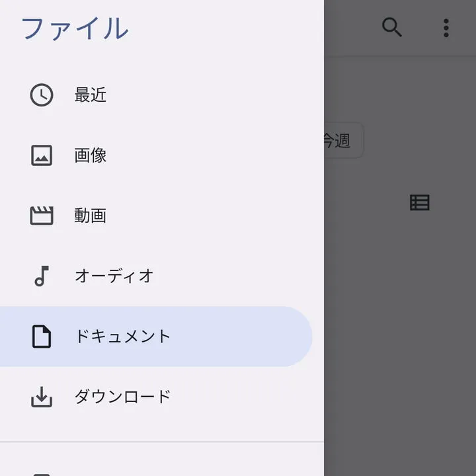Image resolution: width=476 pixels, height=476 pixels.
Task: Choose the オーディオ menu entry
Action: [x=114, y=276]
